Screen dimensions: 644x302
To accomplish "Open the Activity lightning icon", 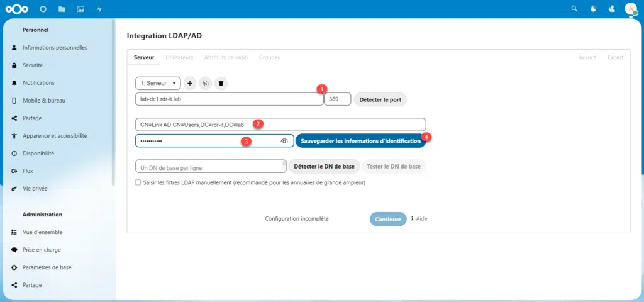I will click(99, 9).
